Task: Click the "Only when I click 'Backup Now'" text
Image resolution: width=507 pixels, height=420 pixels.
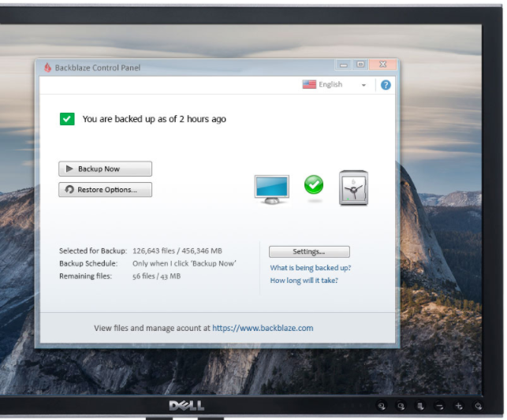Action: point(185,263)
